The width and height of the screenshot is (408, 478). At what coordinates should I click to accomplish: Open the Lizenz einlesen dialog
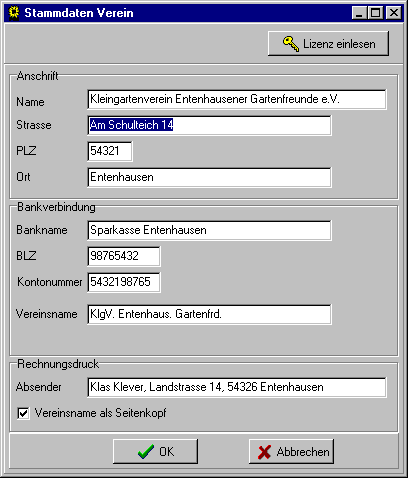328,44
